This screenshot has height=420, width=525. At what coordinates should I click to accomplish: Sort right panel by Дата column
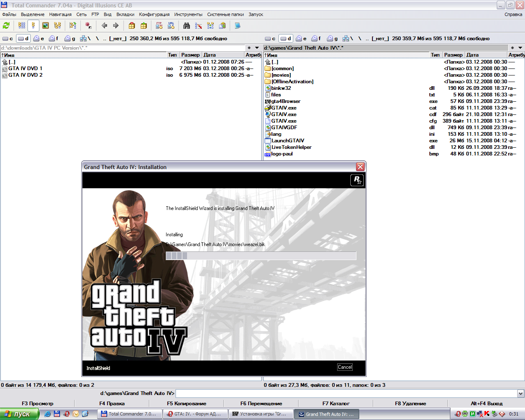pos(486,55)
